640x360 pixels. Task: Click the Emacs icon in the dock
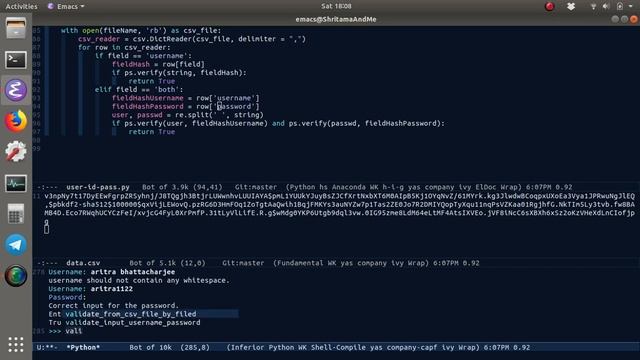[16, 90]
